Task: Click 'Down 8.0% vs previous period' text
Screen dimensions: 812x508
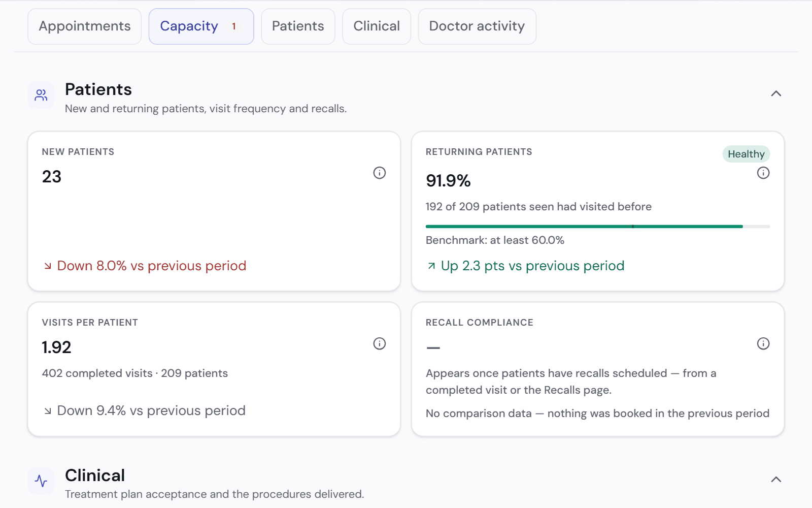Action: tap(152, 266)
